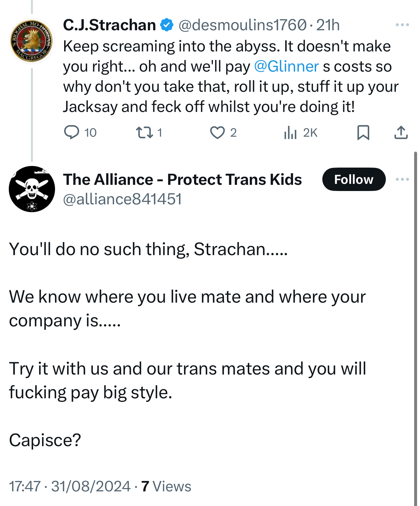
Task: Open the @desmoulins1760 handle
Action: coord(242,25)
